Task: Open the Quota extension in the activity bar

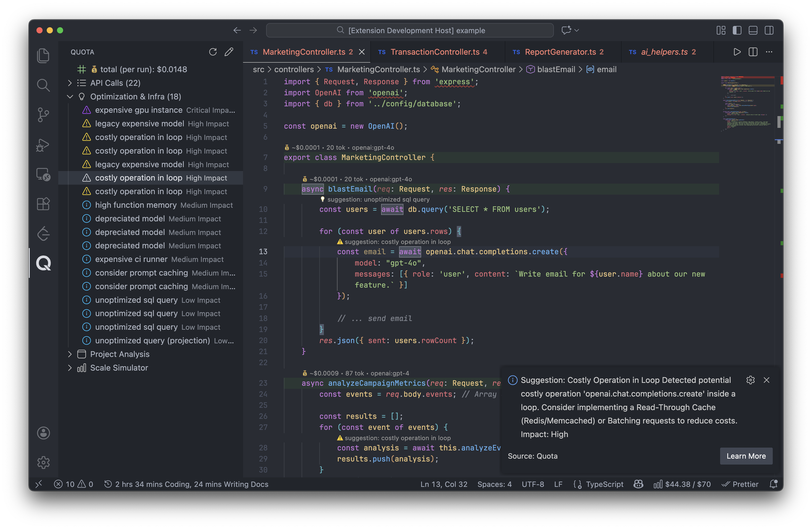Action: [43, 263]
